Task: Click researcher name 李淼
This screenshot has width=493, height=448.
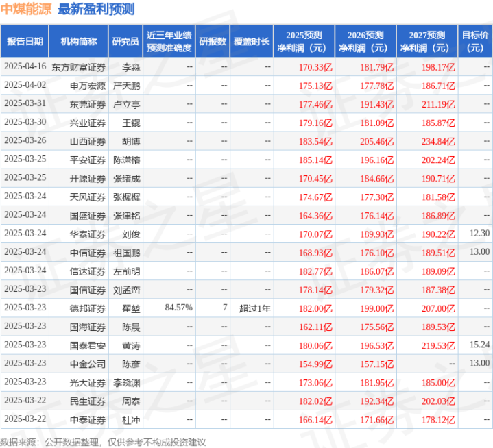Action: [x=131, y=67]
